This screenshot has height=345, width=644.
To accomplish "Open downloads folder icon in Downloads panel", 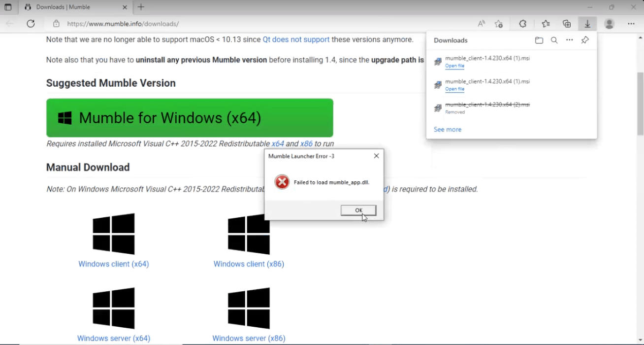I will coord(539,40).
